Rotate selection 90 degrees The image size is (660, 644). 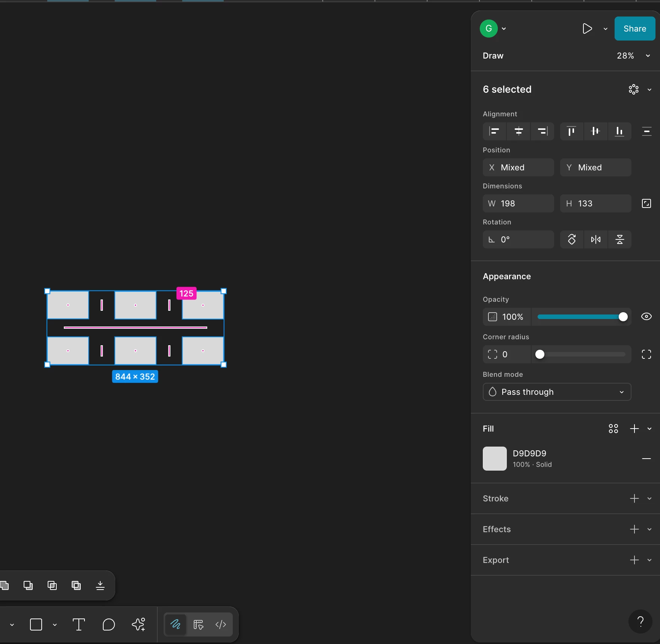pos(572,239)
